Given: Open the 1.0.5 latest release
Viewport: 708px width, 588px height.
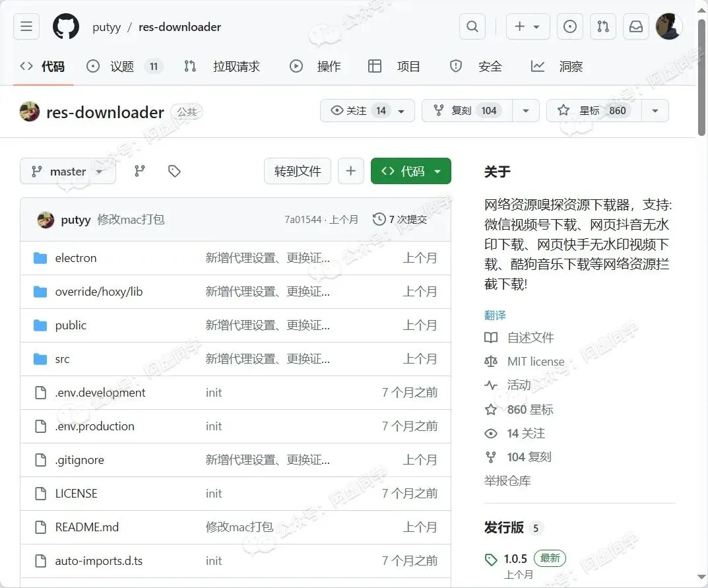Looking at the screenshot, I should [515, 559].
